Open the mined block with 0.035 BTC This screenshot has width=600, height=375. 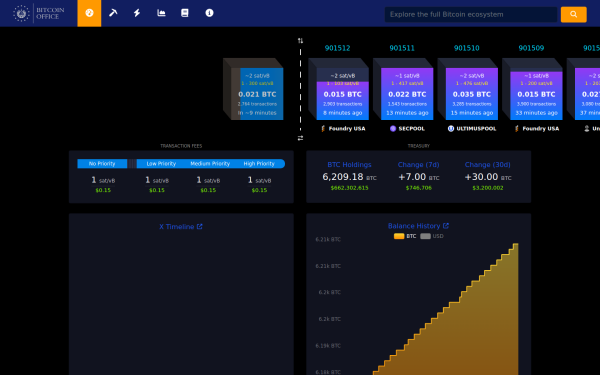(472, 94)
